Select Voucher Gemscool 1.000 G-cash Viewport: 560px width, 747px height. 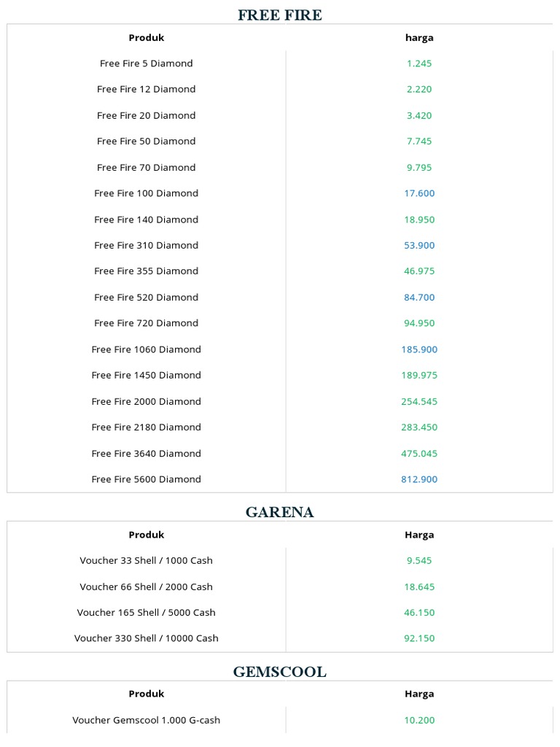[146, 720]
